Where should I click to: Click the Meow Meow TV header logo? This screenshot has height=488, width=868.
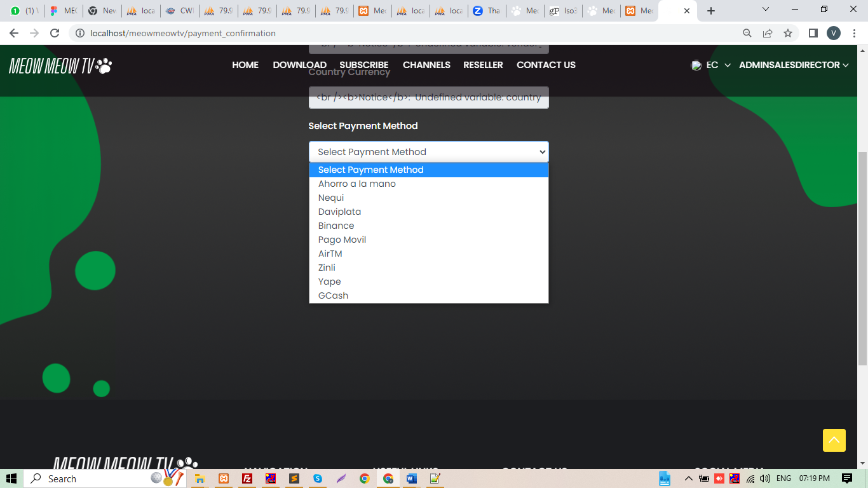(x=60, y=65)
